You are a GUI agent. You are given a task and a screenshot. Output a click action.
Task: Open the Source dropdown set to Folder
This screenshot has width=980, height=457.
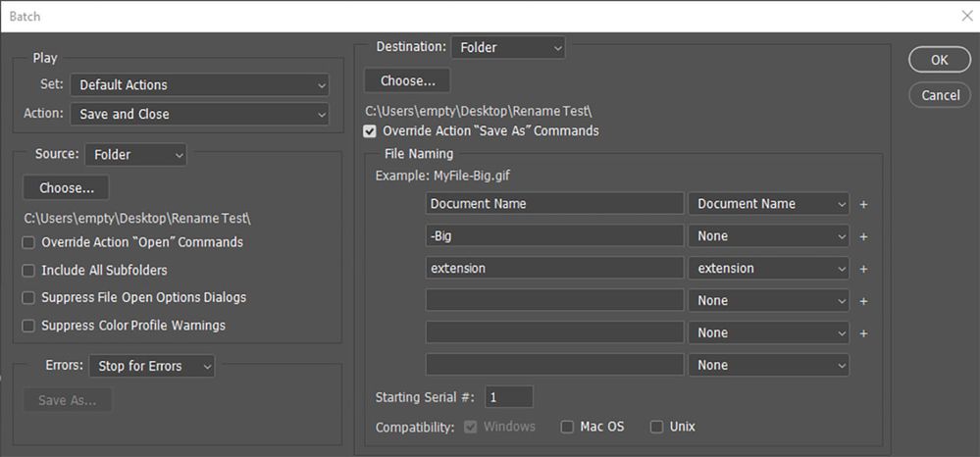(x=135, y=155)
